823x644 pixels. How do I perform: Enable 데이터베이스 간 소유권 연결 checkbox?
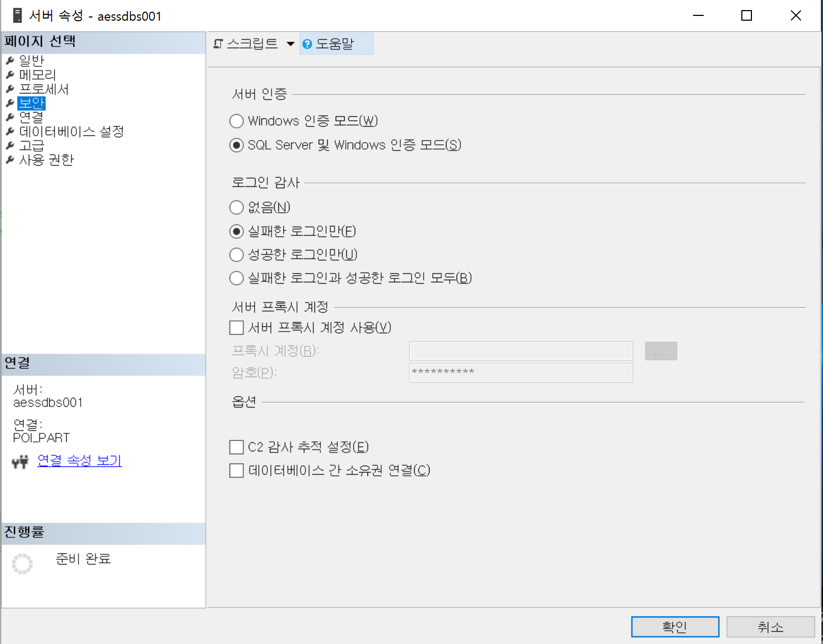click(237, 471)
